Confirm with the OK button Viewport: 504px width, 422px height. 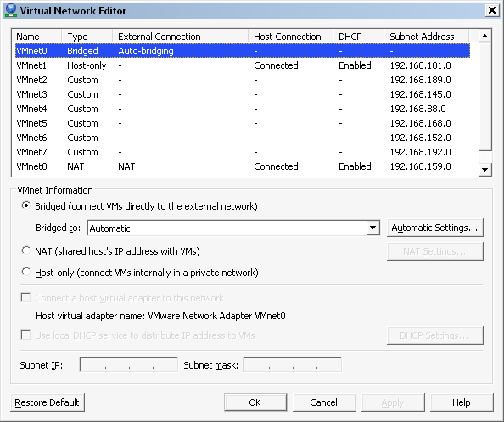255,402
